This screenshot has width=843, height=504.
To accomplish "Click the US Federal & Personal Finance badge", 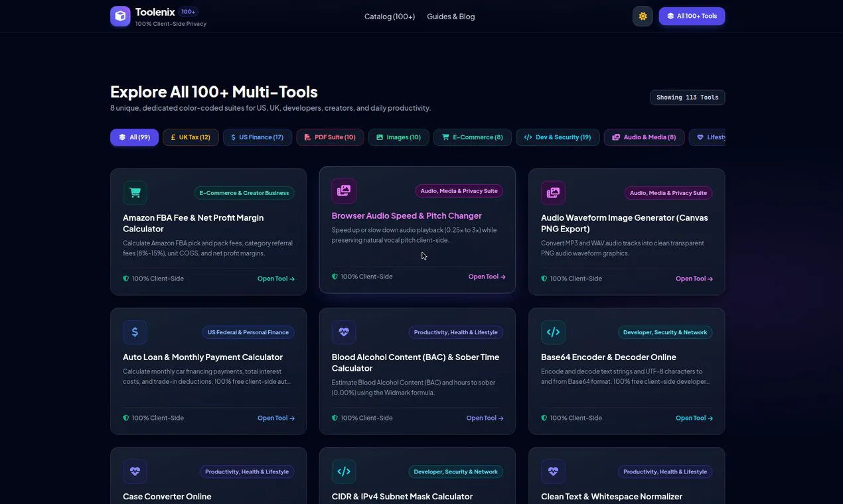I will point(248,332).
